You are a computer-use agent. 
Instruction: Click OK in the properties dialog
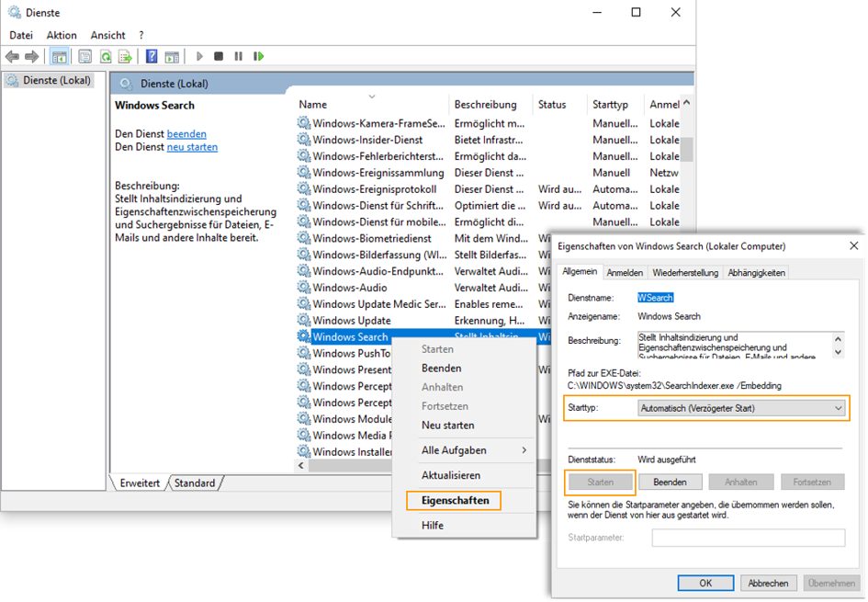pos(705,584)
